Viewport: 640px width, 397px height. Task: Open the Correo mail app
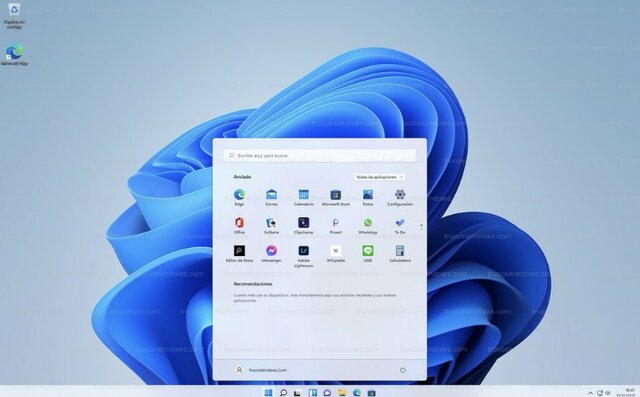point(271,197)
